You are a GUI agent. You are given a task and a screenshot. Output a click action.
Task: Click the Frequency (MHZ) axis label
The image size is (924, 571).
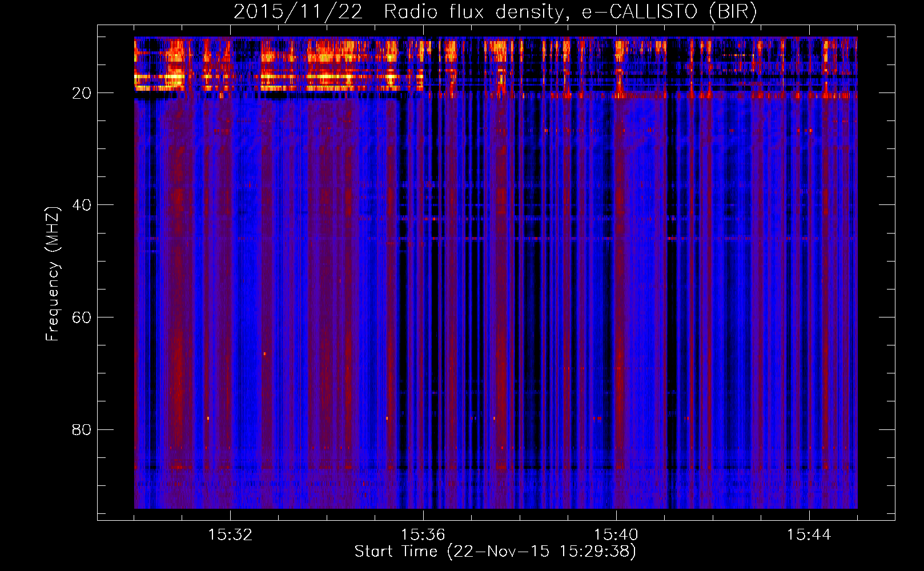(x=53, y=274)
